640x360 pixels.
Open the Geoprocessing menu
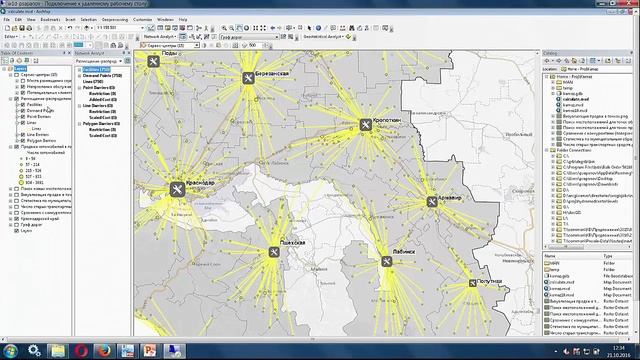click(115, 20)
